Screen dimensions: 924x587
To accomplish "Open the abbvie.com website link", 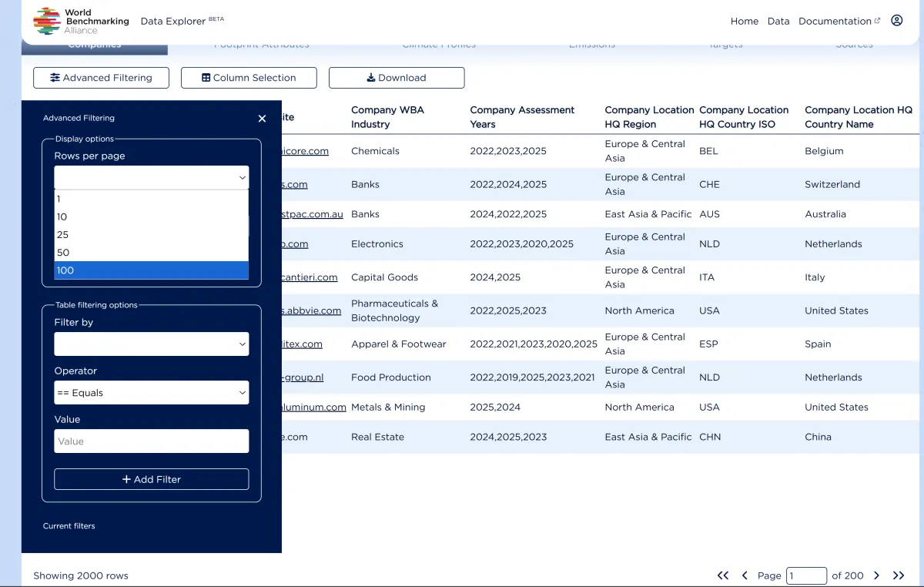I will 311,310.
